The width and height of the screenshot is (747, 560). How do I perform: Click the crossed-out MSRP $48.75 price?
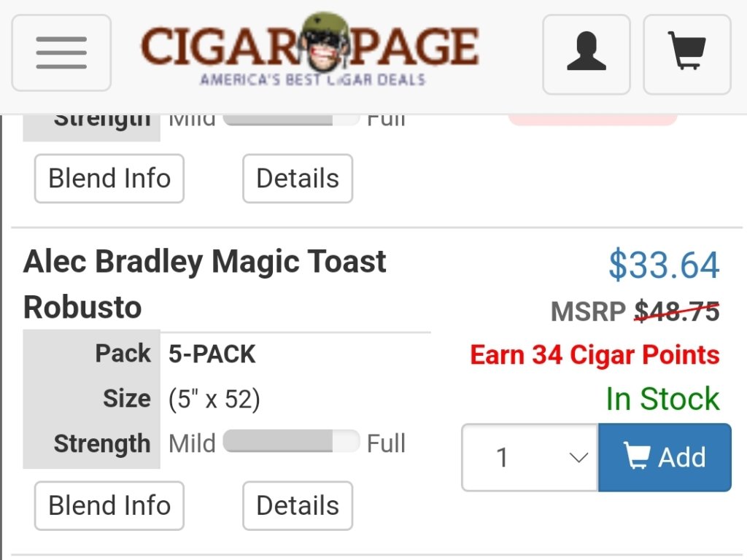(x=676, y=312)
